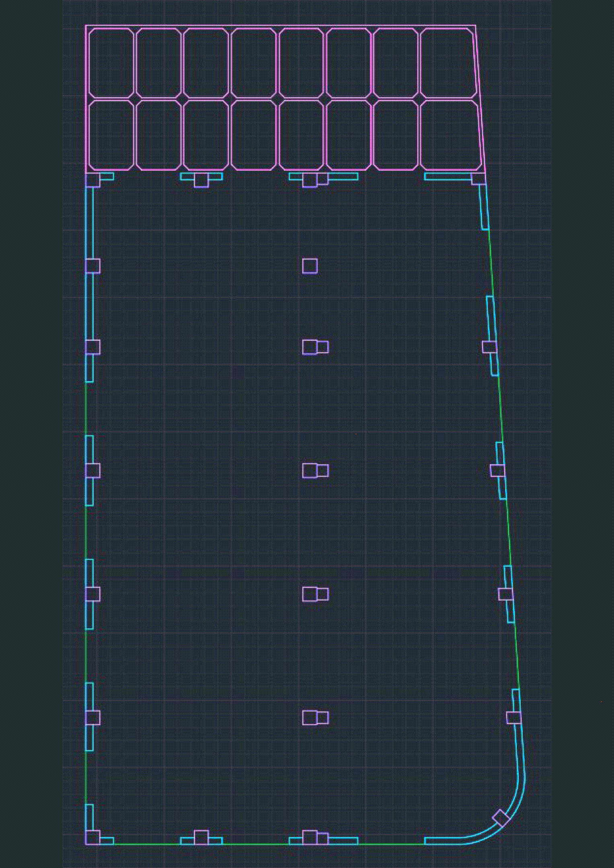Select the top-left cell of the magenta grid
This screenshot has height=868, width=614.
click(x=111, y=63)
